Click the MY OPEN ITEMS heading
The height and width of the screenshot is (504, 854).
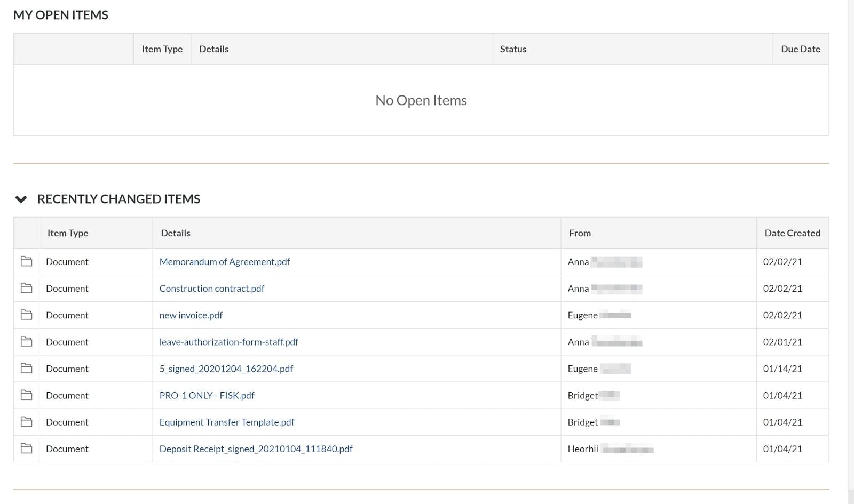pos(61,15)
